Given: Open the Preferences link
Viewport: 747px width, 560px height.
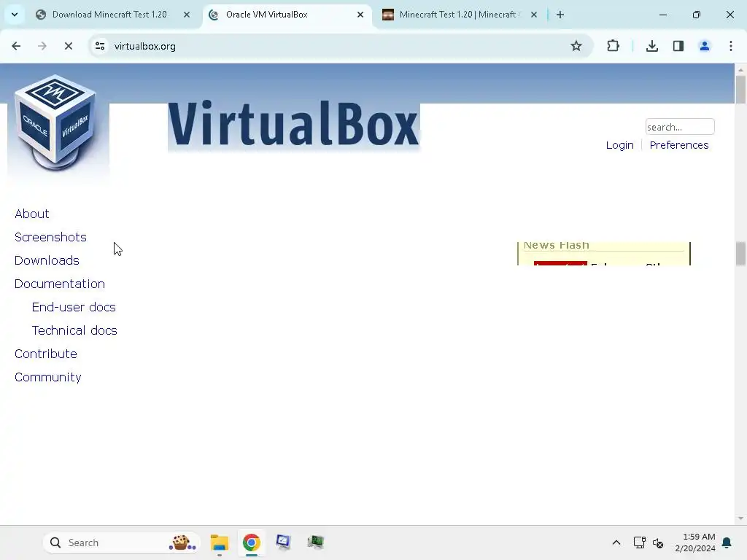Looking at the screenshot, I should [x=679, y=145].
